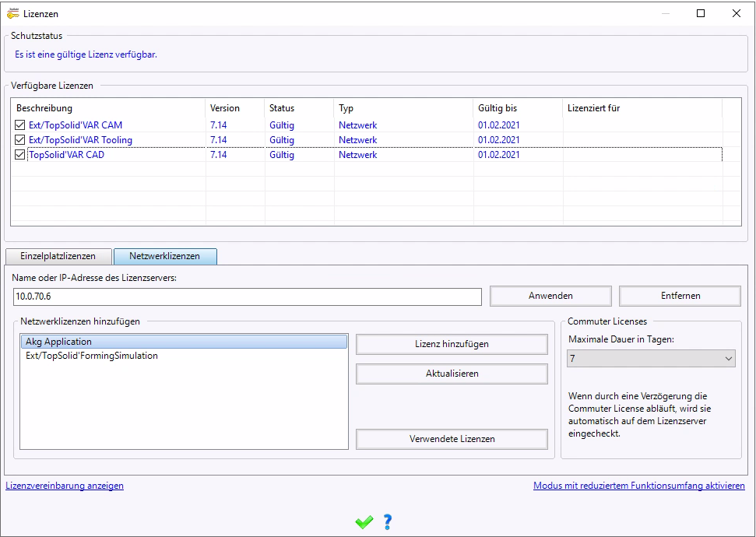Open the Verwendete Lizenzen button
Screen dimensions: 756x537
point(452,439)
